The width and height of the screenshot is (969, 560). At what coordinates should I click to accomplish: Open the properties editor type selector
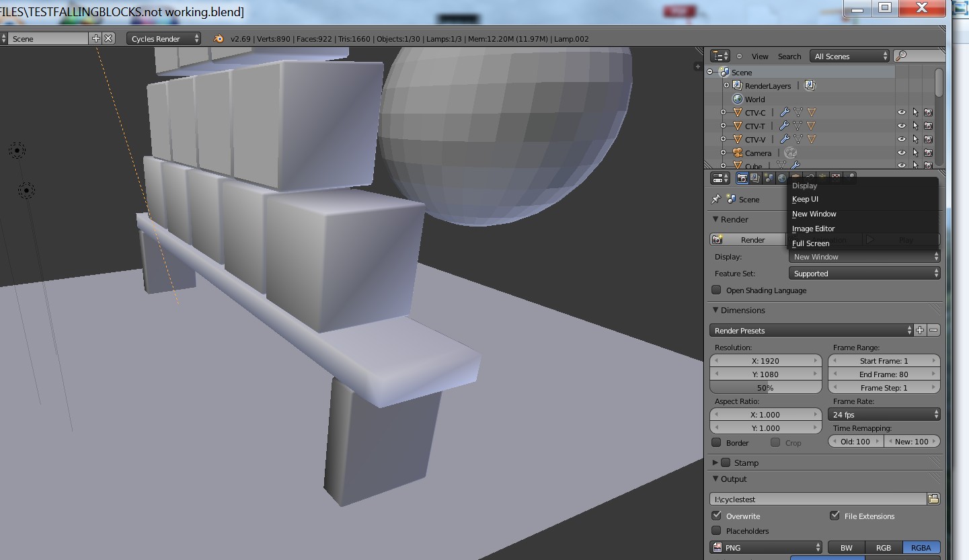point(720,178)
